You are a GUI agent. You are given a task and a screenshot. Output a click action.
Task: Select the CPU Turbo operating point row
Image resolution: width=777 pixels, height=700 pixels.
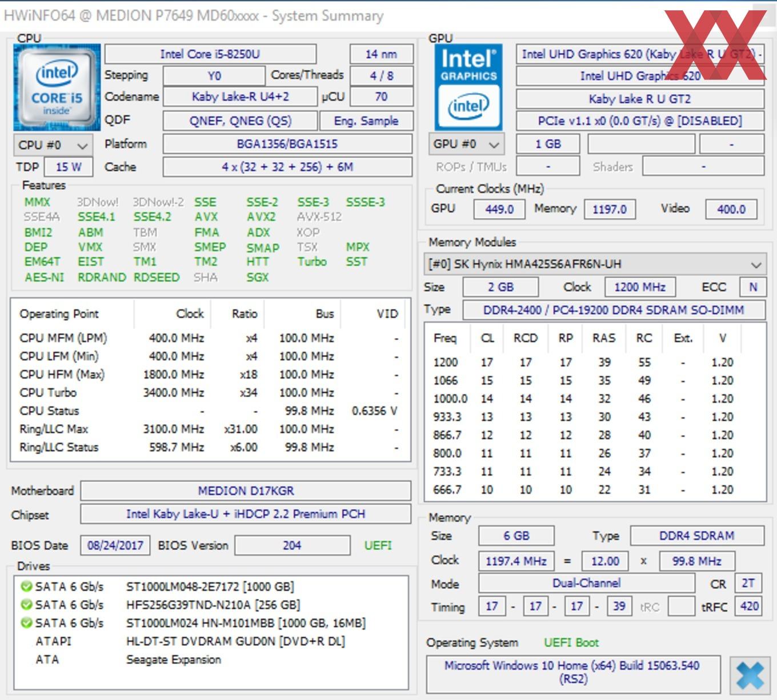coord(209,393)
